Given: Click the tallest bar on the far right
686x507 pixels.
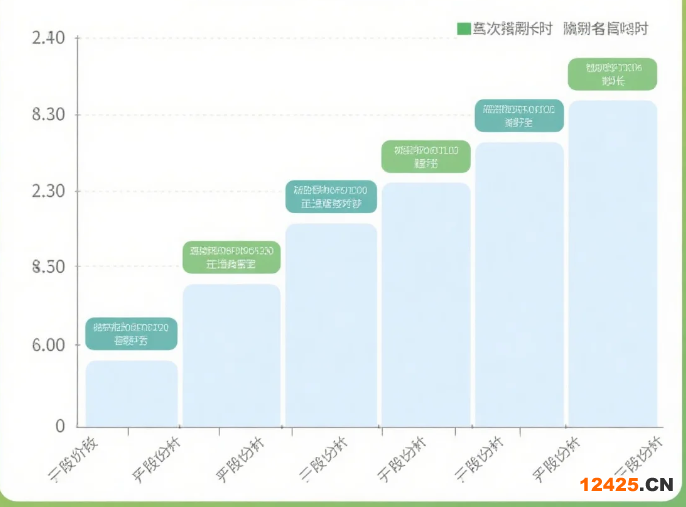Looking at the screenshot, I should 612,264.
